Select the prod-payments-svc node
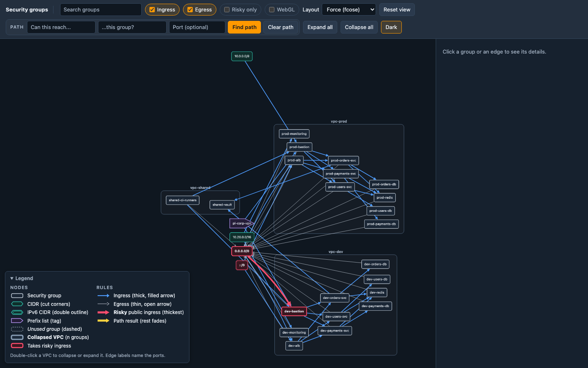The height and width of the screenshot is (368, 588). click(x=341, y=174)
